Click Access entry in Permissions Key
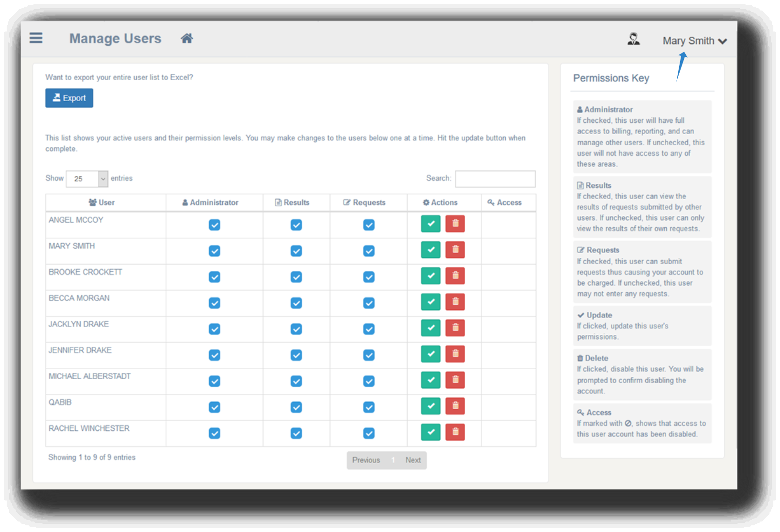 point(642,423)
